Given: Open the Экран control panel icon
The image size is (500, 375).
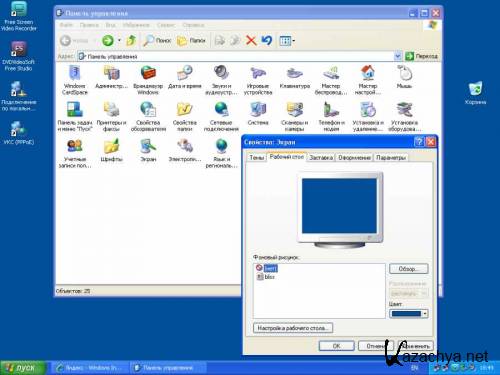Looking at the screenshot, I should [x=148, y=150].
